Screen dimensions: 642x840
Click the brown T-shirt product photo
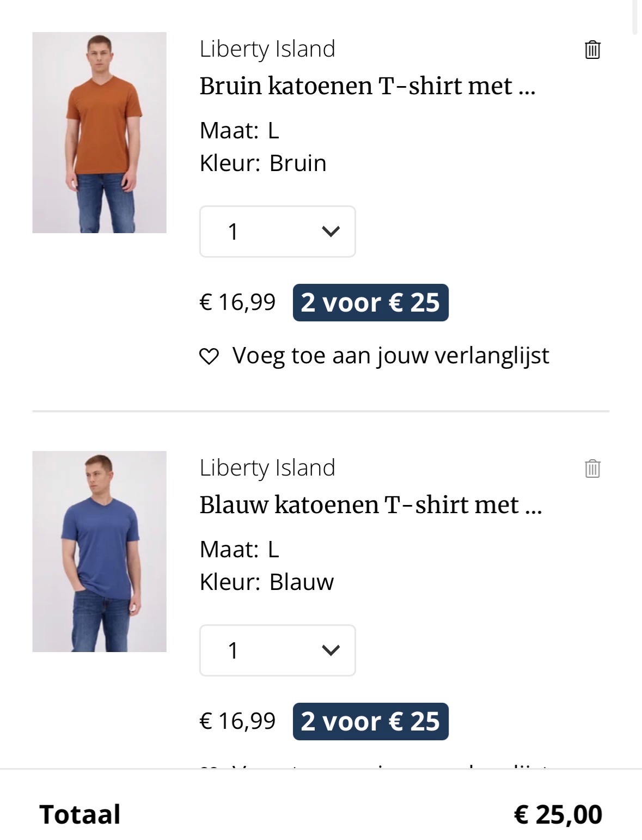[99, 134]
